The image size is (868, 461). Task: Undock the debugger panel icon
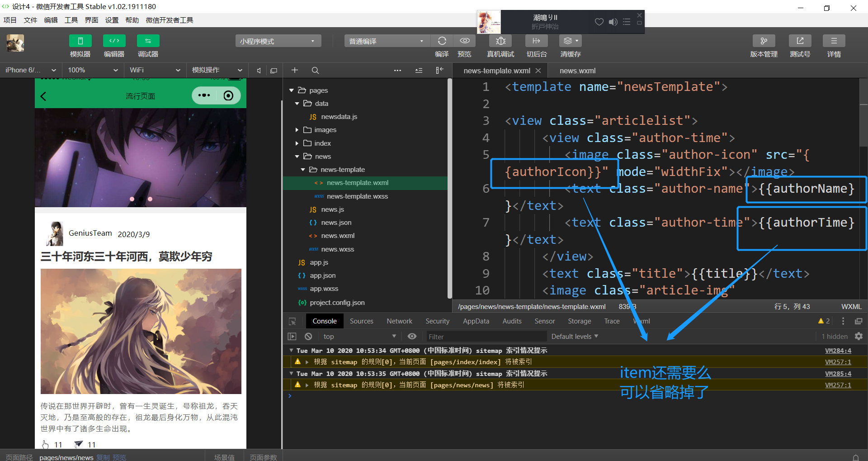point(859,321)
